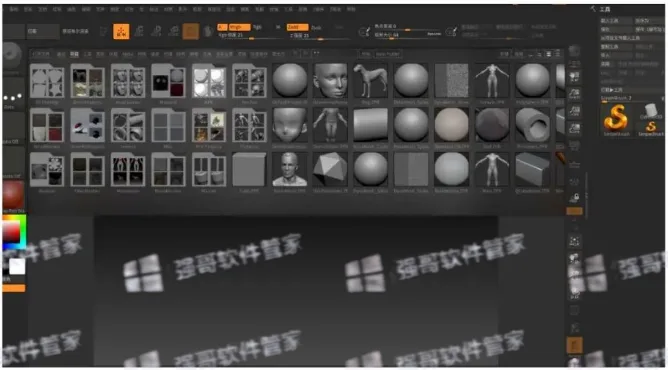This screenshot has width=668, height=370.
Task: Select the white secondary color swatch
Action: click(17, 267)
